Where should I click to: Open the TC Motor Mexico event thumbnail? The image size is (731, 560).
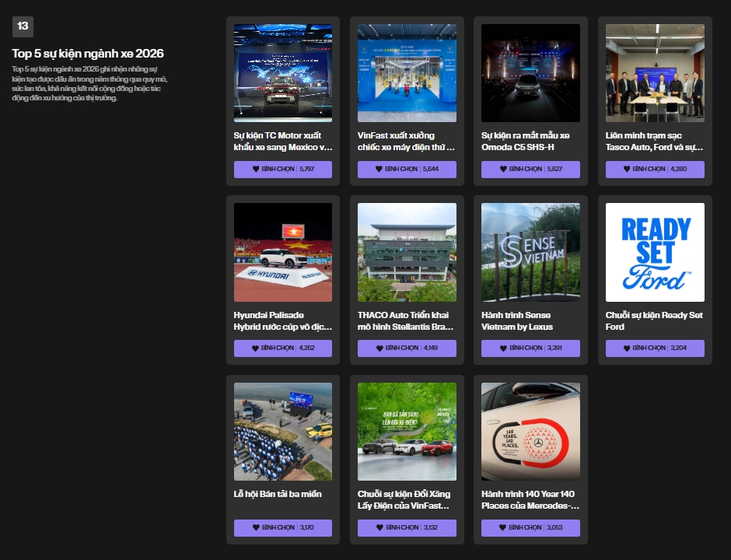tap(283, 73)
